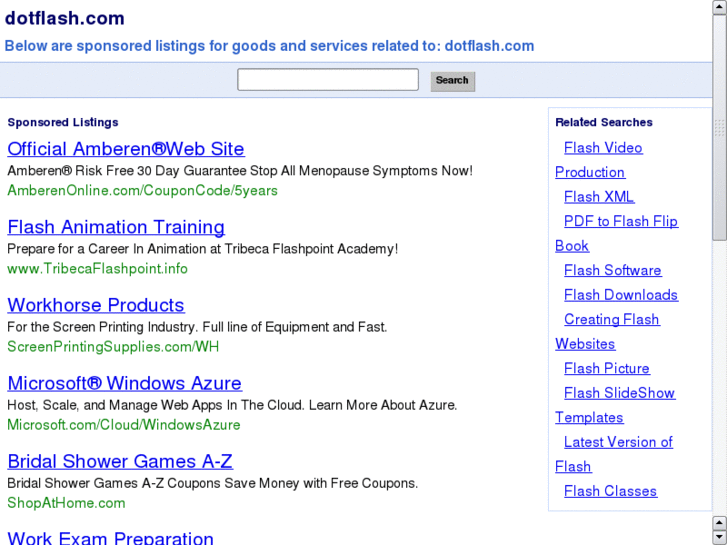Click Tribeca Flashpoint Academy description text
The image size is (727, 545).
click(203, 249)
